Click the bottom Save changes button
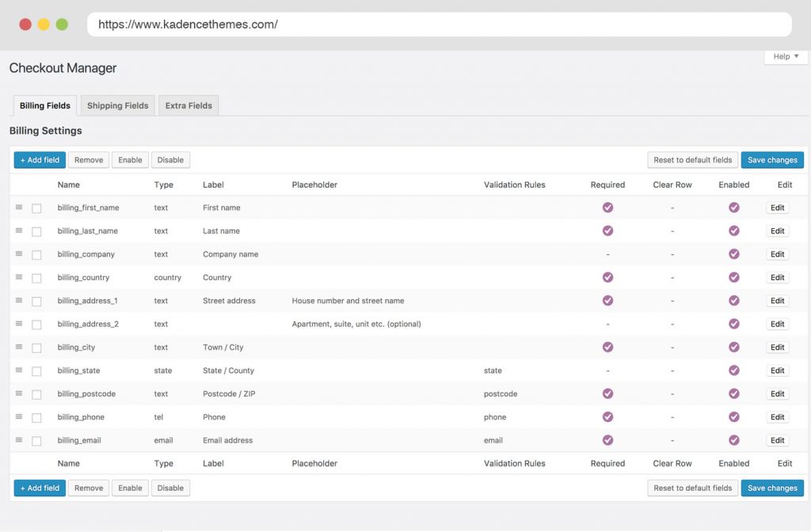The width and height of the screenshot is (811, 532). pos(772,488)
